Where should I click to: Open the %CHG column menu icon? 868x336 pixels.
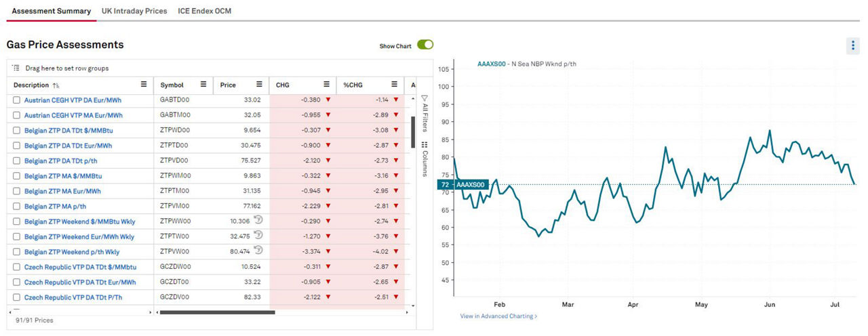point(393,85)
